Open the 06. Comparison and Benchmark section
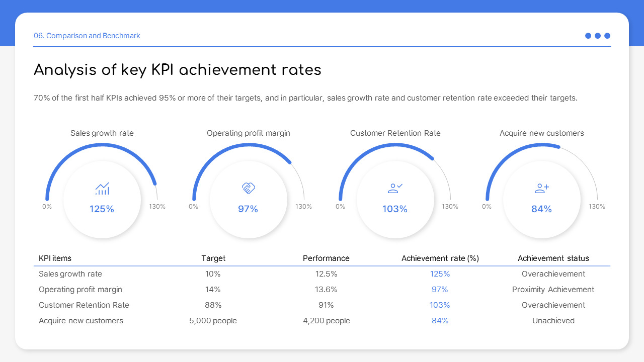This screenshot has width=644, height=362. pos(87,36)
